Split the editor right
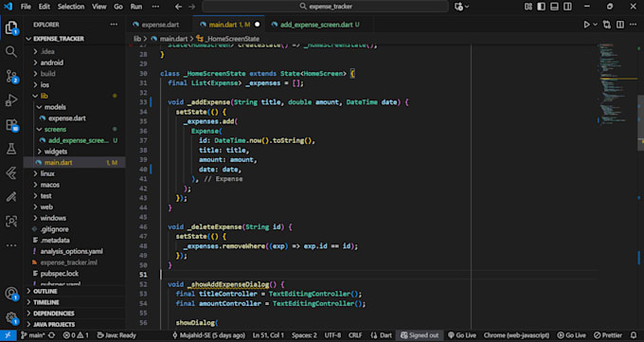This screenshot has width=644, height=342. tap(620, 25)
